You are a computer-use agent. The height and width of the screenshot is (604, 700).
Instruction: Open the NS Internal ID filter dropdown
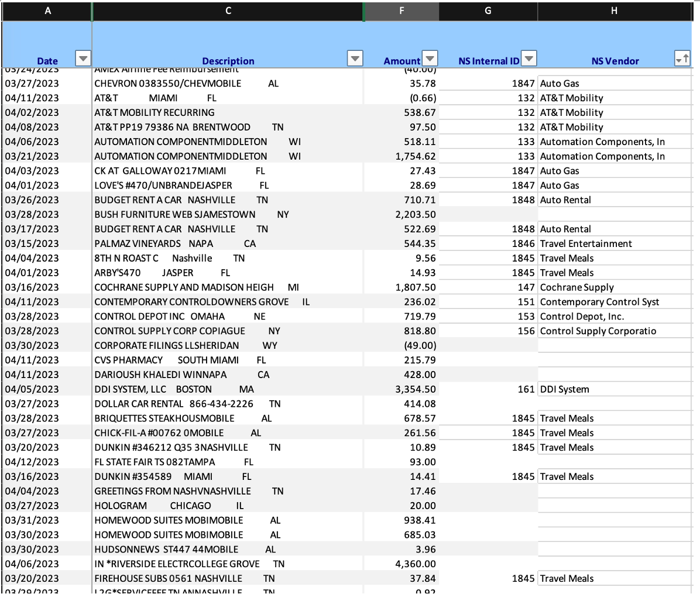click(x=529, y=59)
